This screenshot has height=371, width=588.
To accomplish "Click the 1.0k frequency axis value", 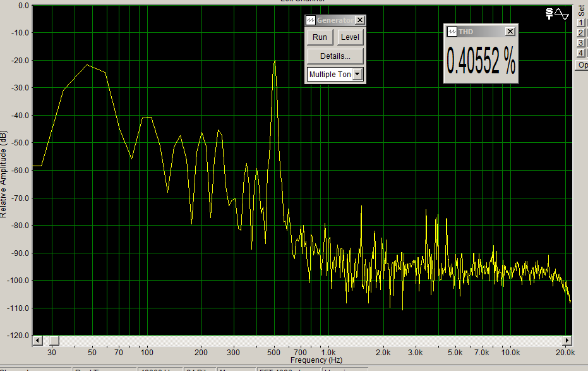I will coord(328,352).
